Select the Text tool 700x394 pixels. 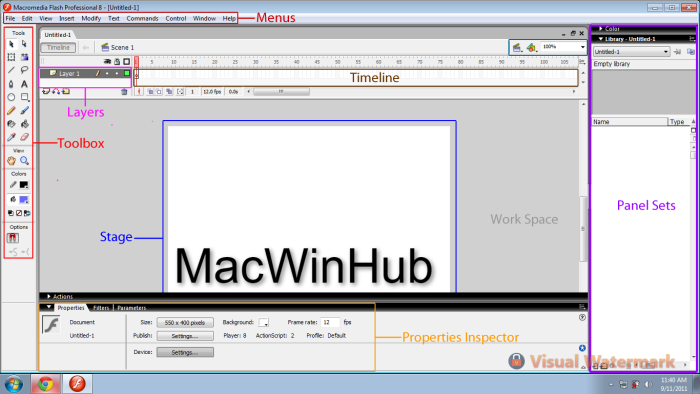pyautogui.click(x=24, y=83)
